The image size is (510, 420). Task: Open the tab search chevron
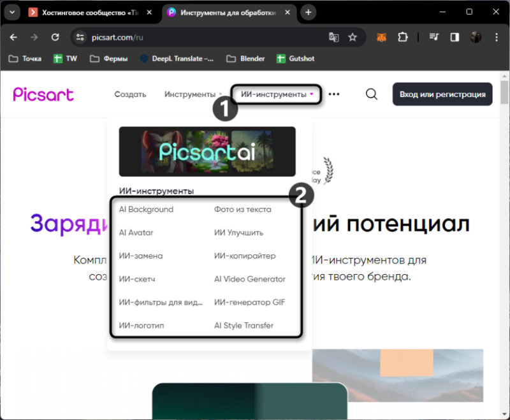click(12, 12)
